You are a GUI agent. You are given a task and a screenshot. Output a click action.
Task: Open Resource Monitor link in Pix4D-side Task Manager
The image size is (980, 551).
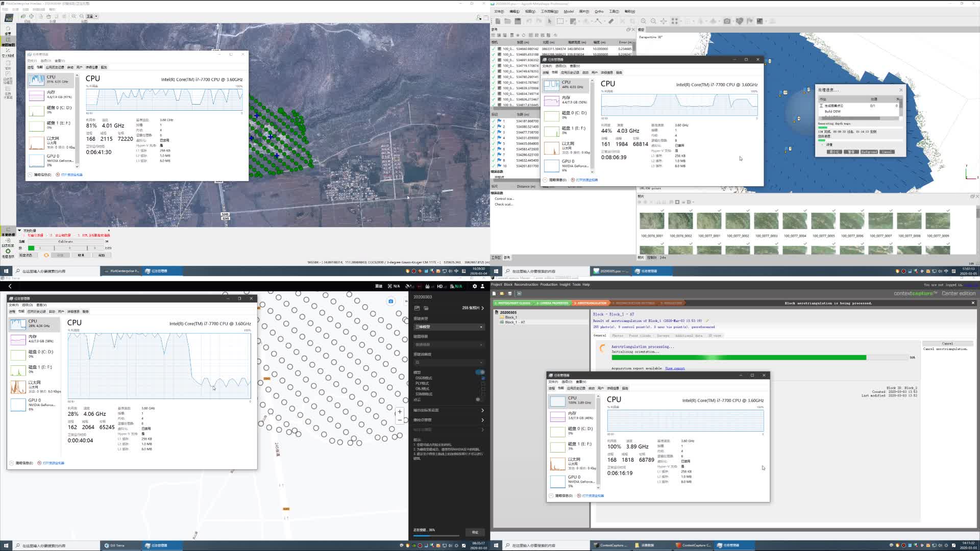click(x=71, y=175)
